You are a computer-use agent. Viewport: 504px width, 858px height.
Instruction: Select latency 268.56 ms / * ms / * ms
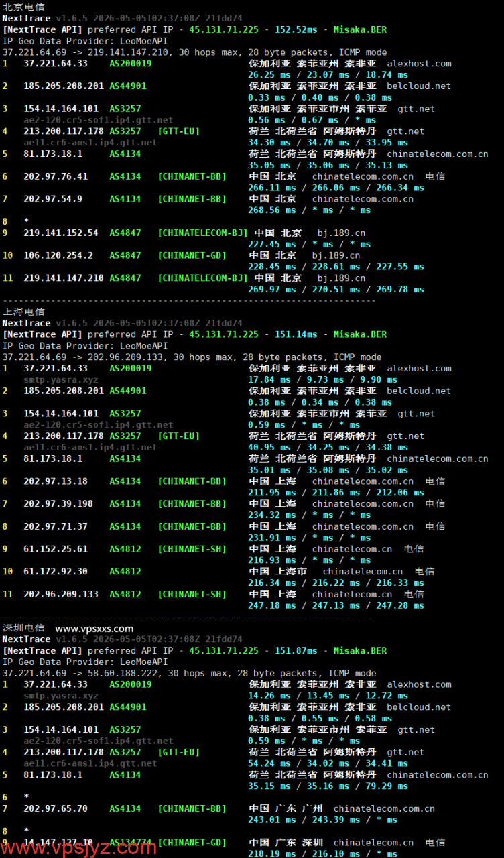[309, 210]
